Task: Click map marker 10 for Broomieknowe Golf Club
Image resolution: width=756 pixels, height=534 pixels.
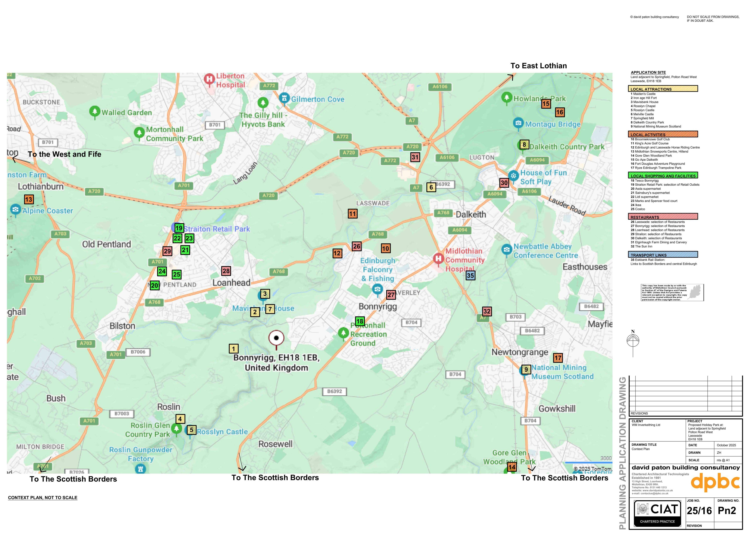Action: (386, 248)
